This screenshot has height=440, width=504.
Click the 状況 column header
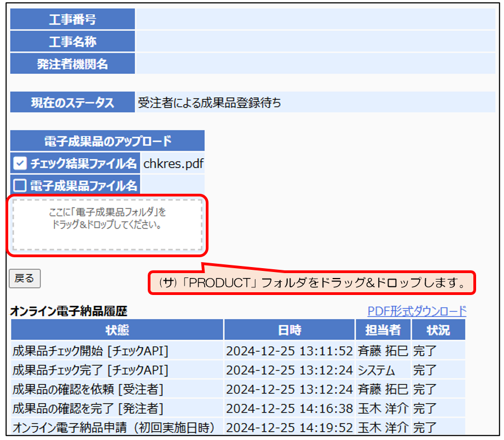tap(438, 330)
